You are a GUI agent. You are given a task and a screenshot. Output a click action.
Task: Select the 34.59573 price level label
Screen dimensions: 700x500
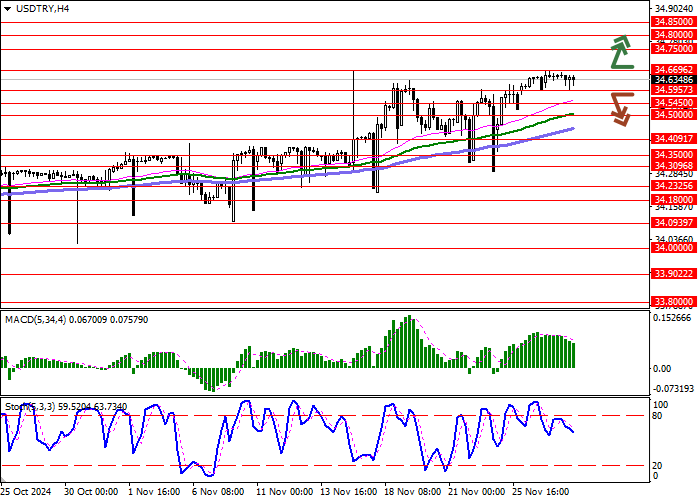674,90
